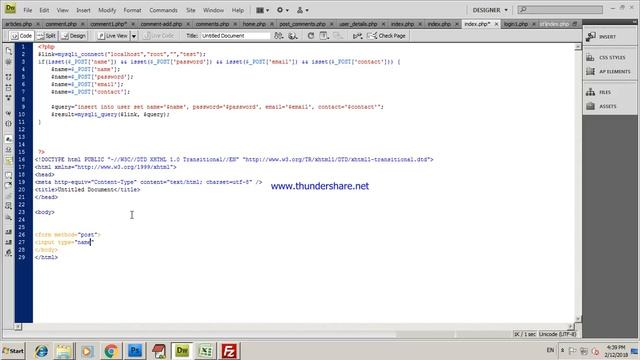Open the View Options icon menu
This screenshot has height=360, width=640.
324,36
